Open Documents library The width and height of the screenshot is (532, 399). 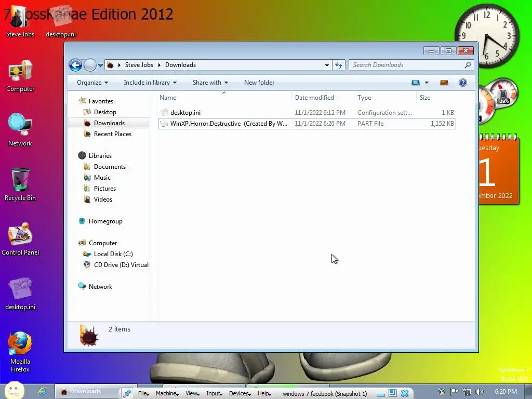110,167
